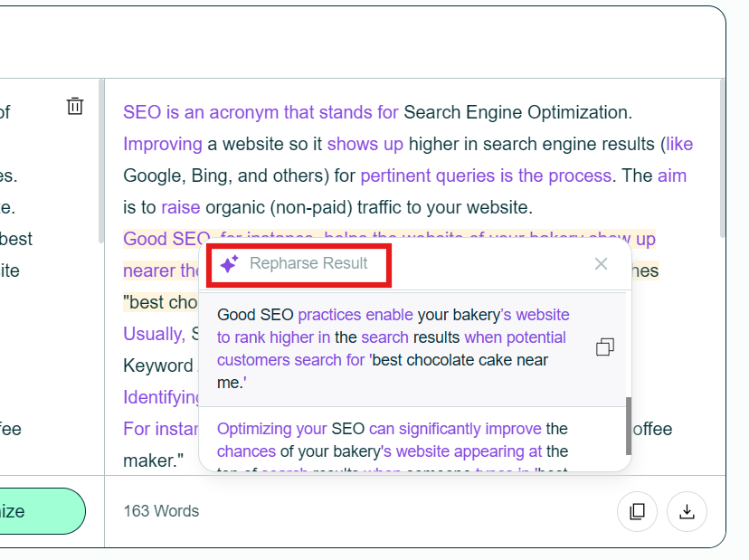Click the purple phrase "SEO is an acronym that stands for"
Viewport: 749px width, 560px height.
(x=261, y=112)
